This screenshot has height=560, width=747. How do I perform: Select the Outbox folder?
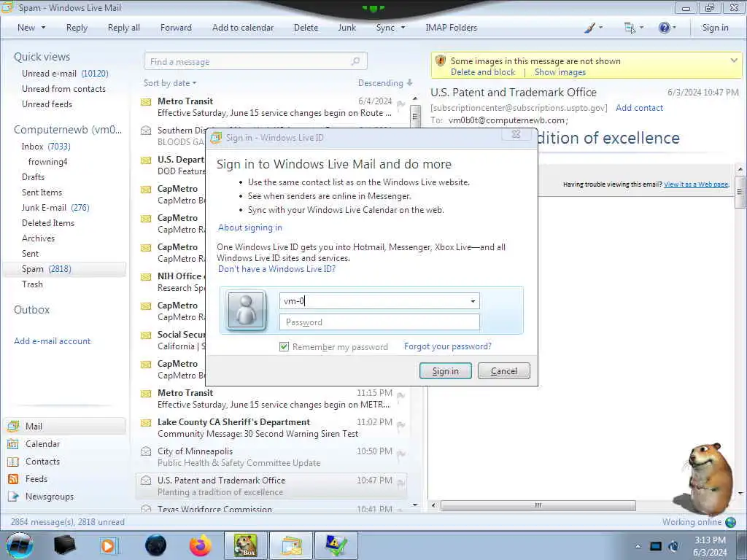[32, 309]
